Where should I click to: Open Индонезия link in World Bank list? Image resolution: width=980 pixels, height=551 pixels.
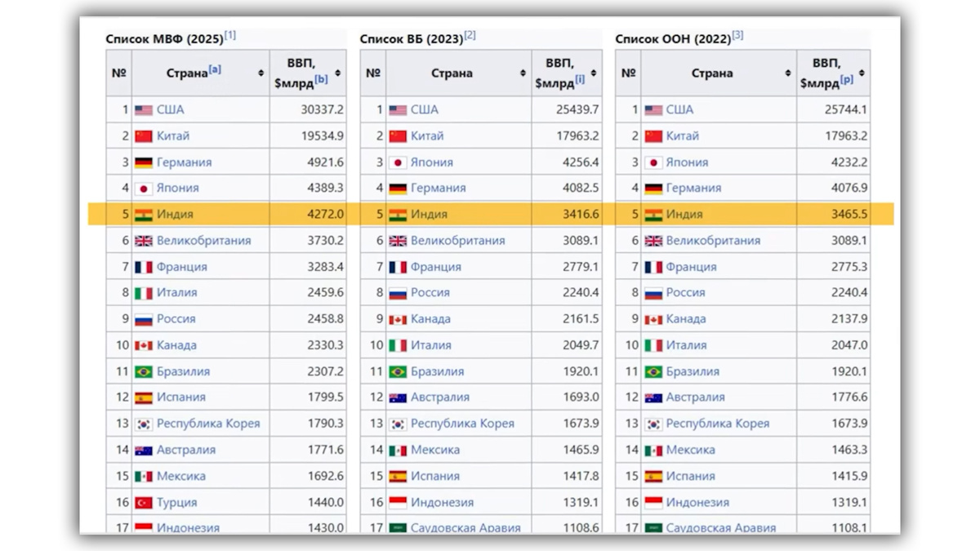(442, 502)
